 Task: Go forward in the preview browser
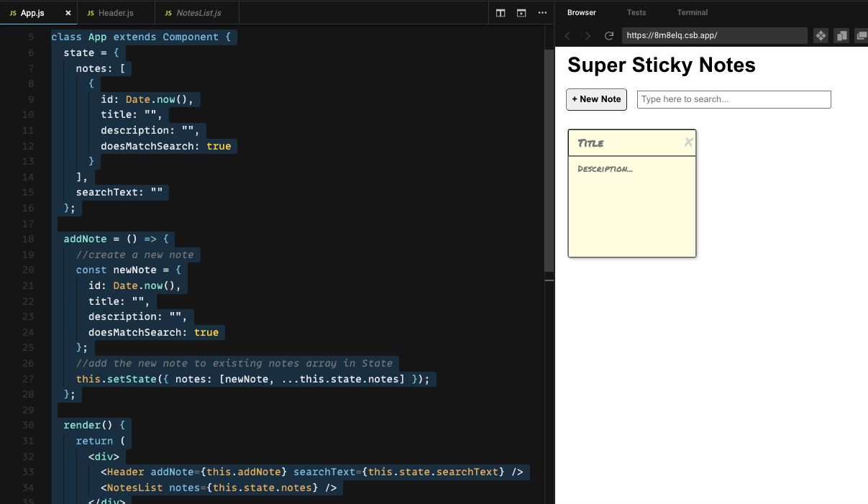(588, 35)
